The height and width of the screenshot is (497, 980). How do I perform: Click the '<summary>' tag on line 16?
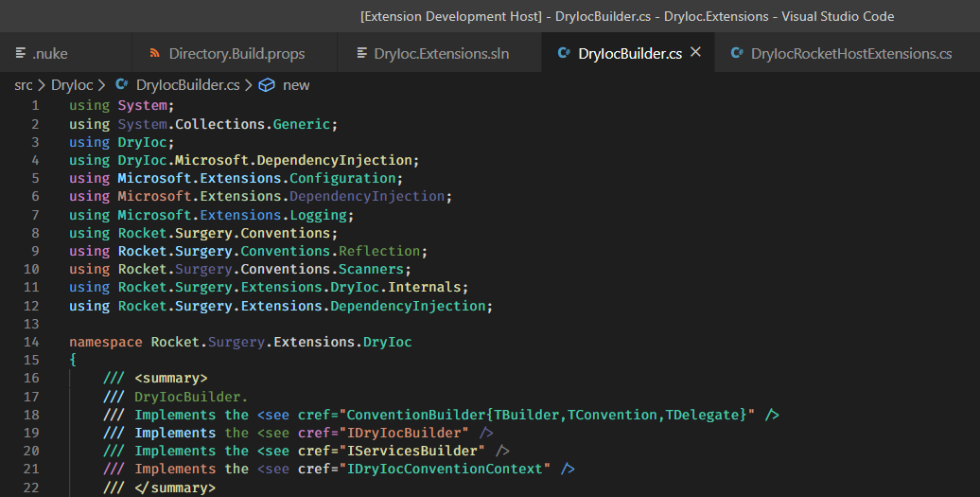click(x=170, y=379)
